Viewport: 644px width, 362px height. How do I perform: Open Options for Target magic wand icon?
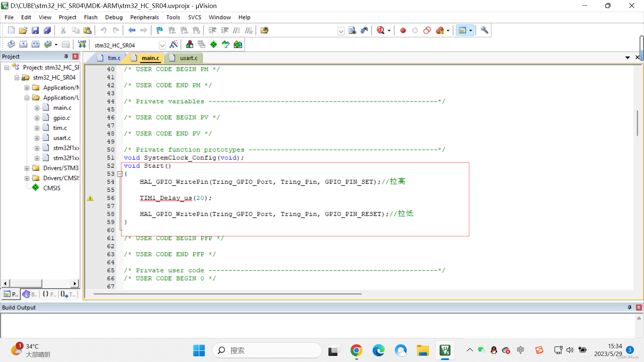coord(174,44)
